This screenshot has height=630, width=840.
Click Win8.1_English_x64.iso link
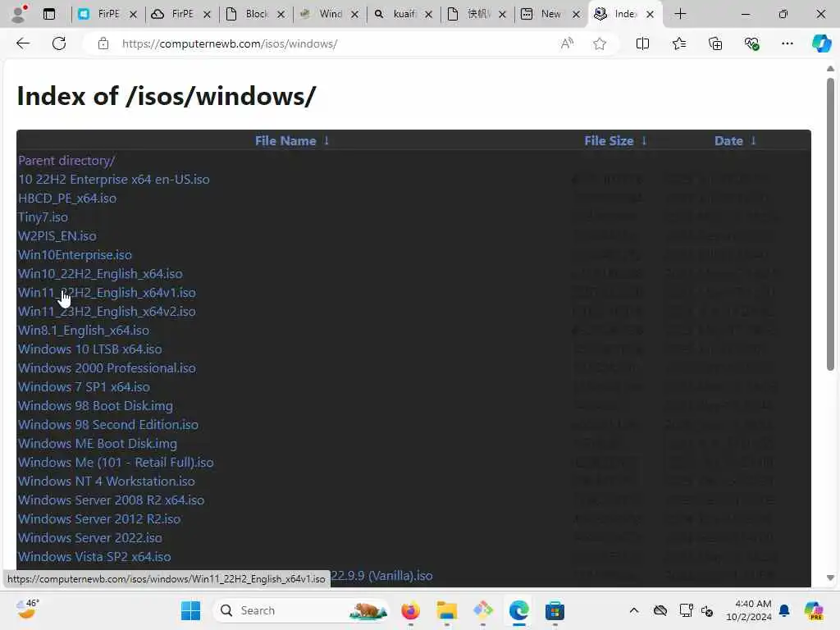coord(84,330)
